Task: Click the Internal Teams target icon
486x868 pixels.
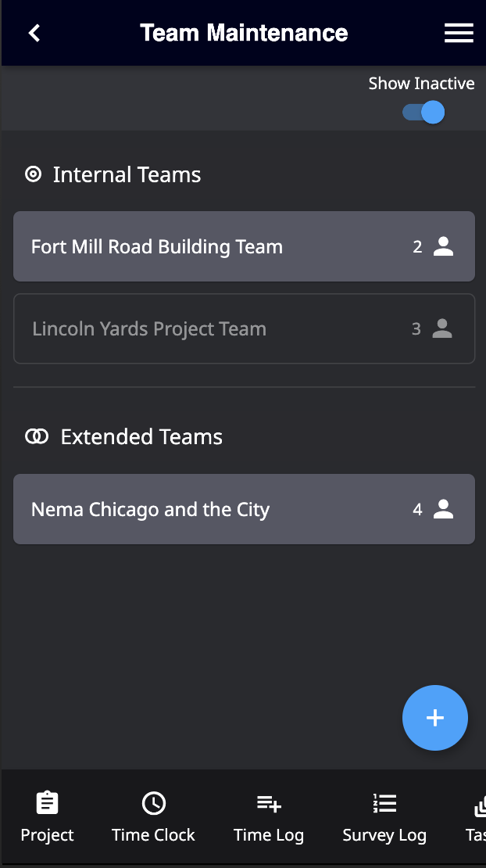Action: (x=33, y=174)
